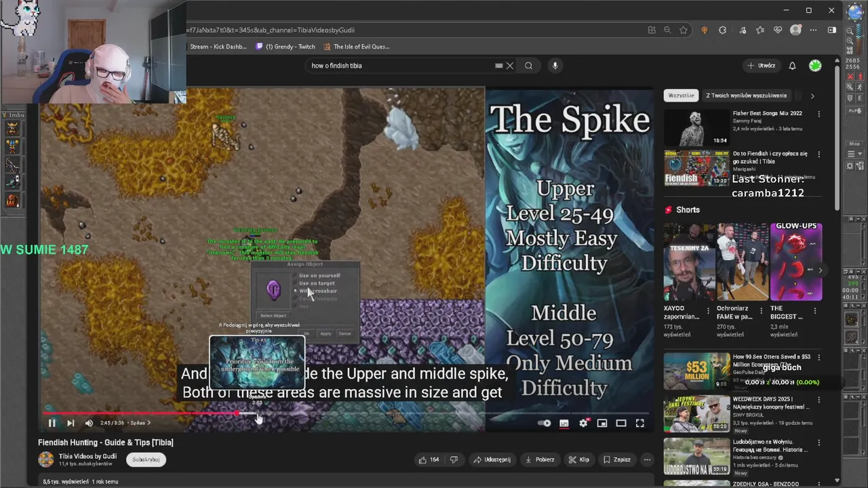Viewport: 868px width, 488px height.
Task: Open browser extensions puzzle icon
Action: click(722, 30)
